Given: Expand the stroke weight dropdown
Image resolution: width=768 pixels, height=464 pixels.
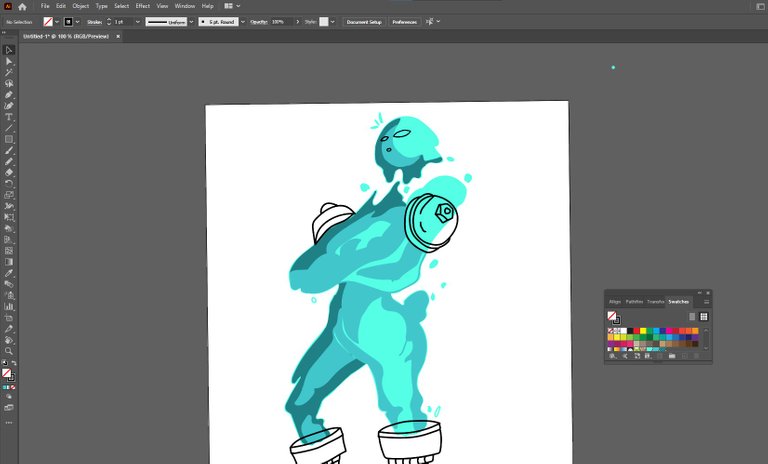Looking at the screenshot, I should point(138,22).
